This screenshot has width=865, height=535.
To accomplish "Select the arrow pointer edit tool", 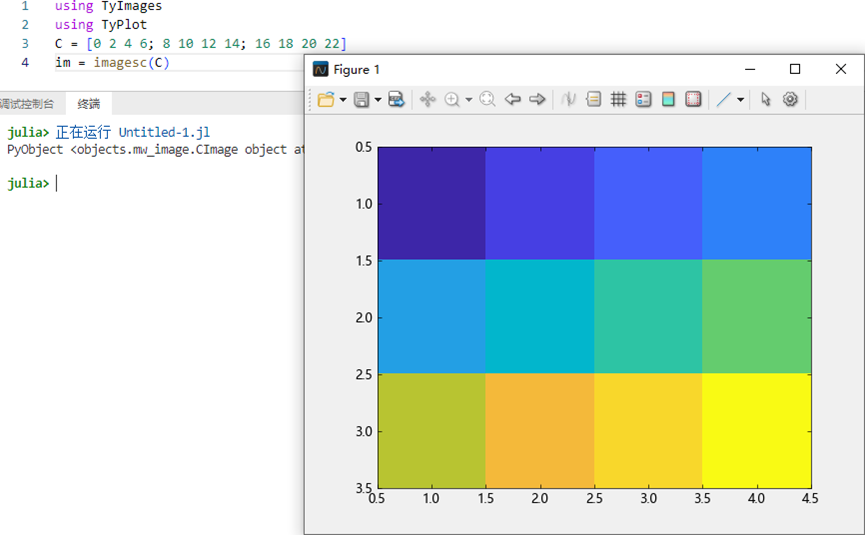I will click(765, 99).
